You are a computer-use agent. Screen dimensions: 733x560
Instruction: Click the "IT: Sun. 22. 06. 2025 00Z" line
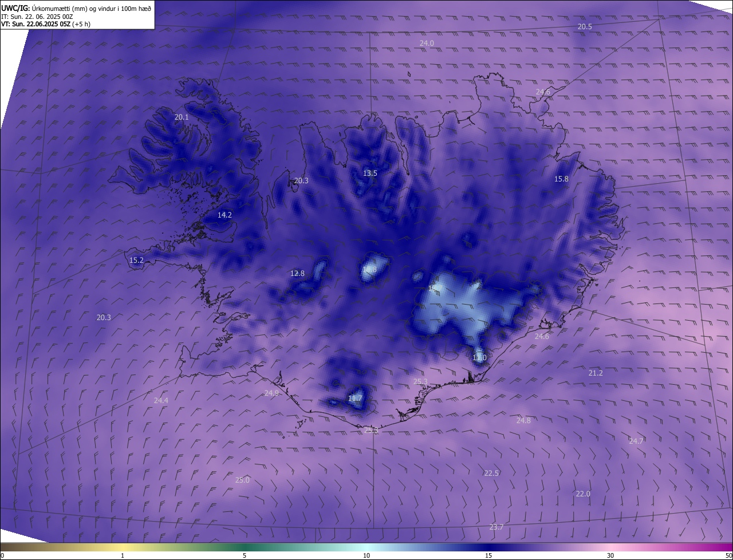[38, 16]
